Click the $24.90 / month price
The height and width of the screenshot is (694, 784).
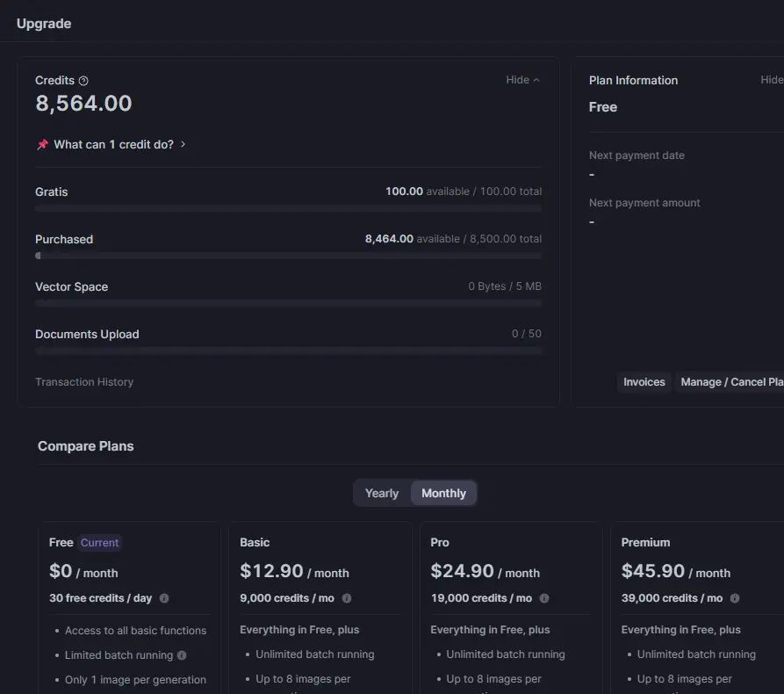pos(485,571)
